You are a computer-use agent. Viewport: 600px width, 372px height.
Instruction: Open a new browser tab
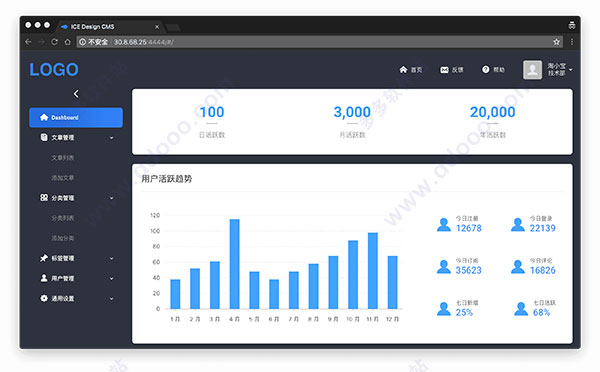pos(173,27)
